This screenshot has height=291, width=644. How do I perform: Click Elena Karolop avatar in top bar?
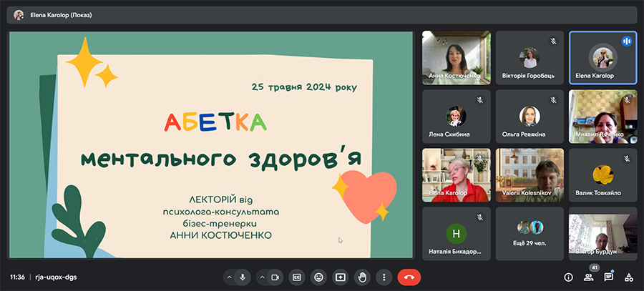tap(19, 14)
